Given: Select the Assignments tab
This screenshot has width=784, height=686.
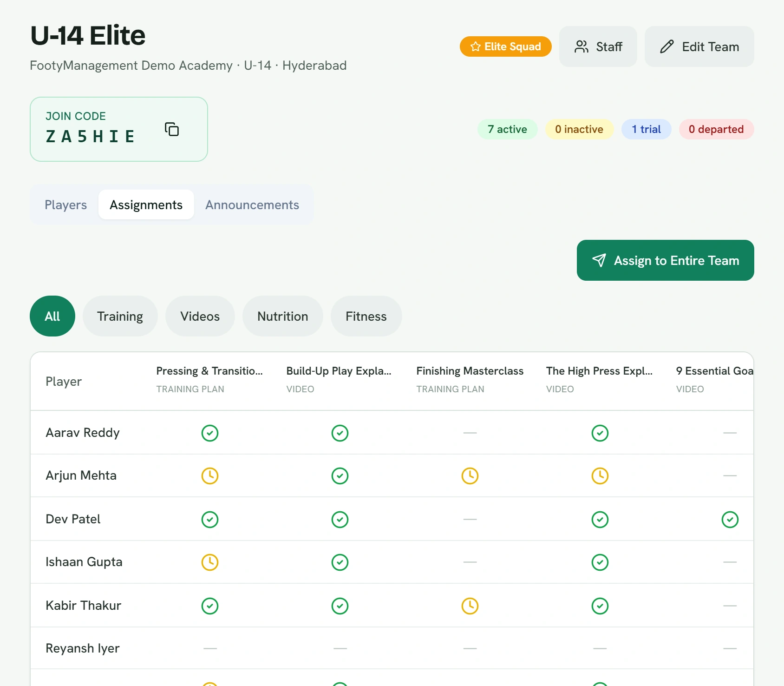Looking at the screenshot, I should [146, 204].
